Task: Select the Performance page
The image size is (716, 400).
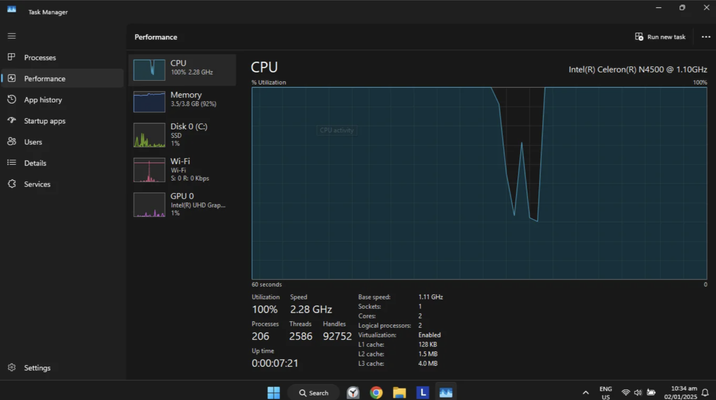Action: pyautogui.click(x=63, y=79)
